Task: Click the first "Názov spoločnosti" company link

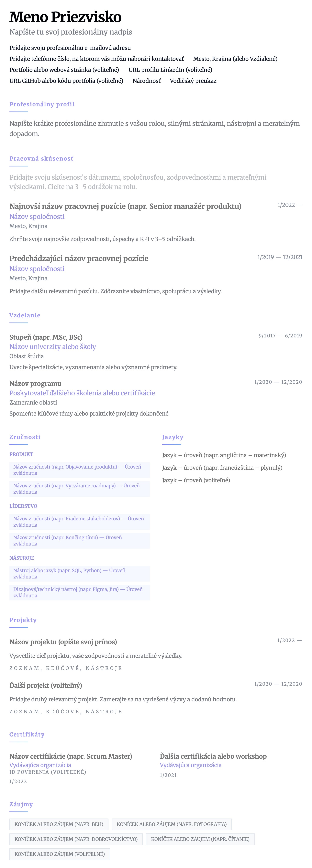Action: coord(37,217)
